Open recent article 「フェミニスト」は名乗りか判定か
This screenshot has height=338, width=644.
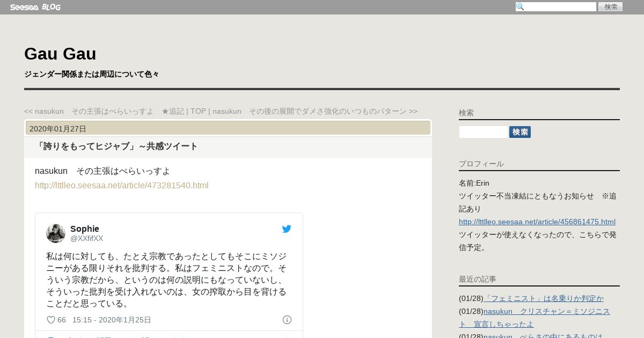coord(544,298)
